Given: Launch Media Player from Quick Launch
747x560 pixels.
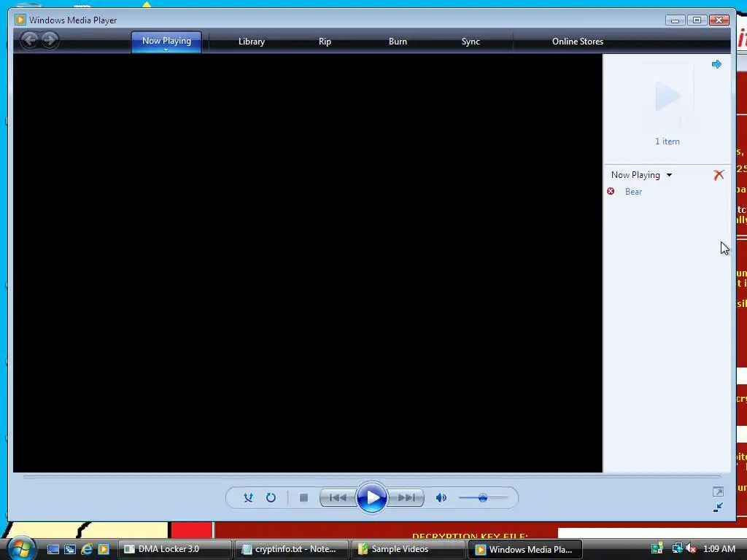Looking at the screenshot, I should [x=104, y=549].
